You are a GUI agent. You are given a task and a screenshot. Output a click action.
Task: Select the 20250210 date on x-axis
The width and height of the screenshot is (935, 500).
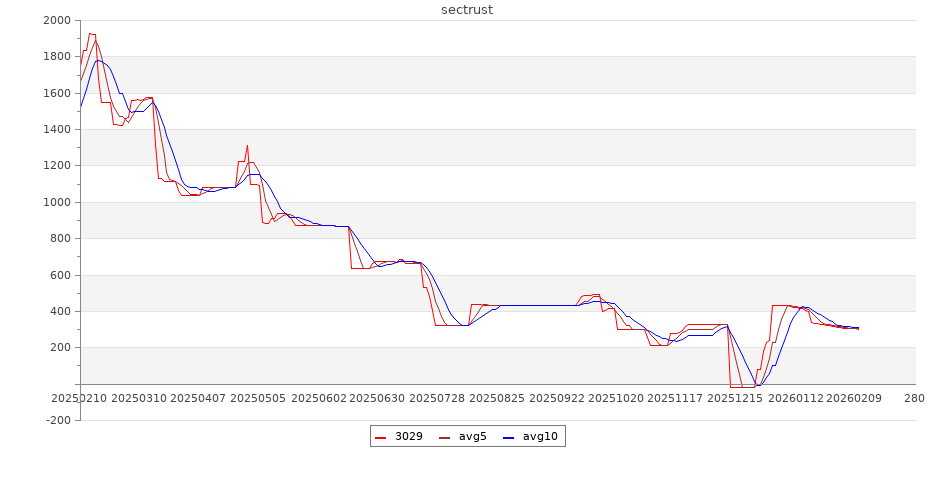[79, 398]
